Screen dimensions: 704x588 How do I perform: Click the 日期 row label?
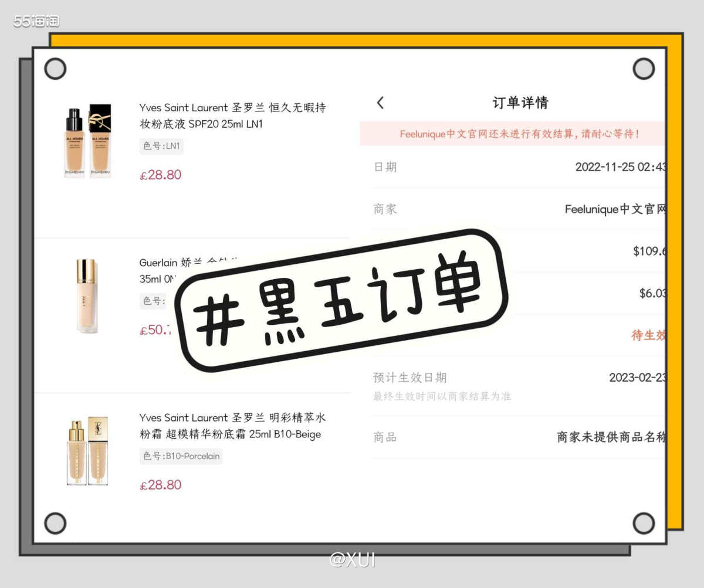[x=385, y=167]
